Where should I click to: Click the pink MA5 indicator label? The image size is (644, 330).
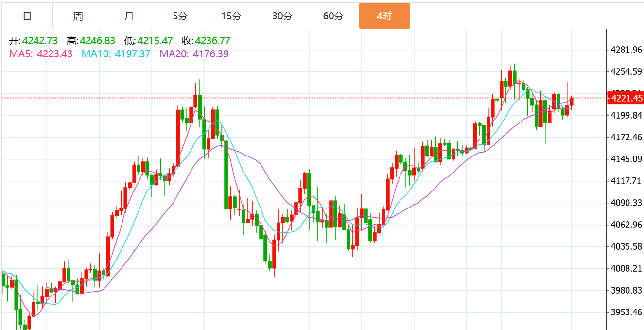pos(41,54)
